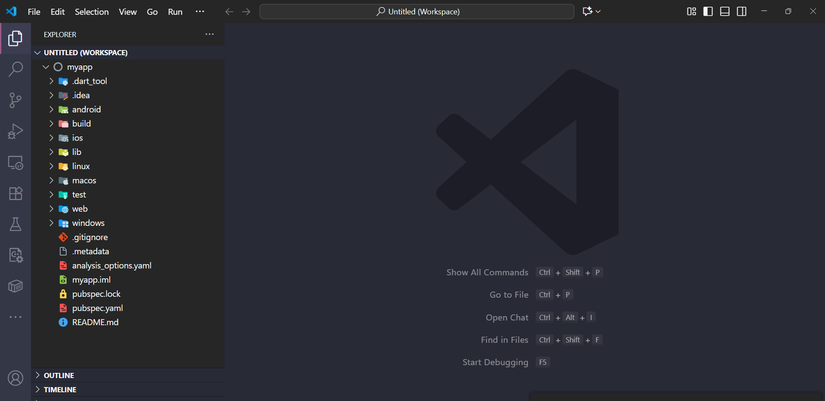
Task: Open the .gitignore file
Action: (128, 237)
